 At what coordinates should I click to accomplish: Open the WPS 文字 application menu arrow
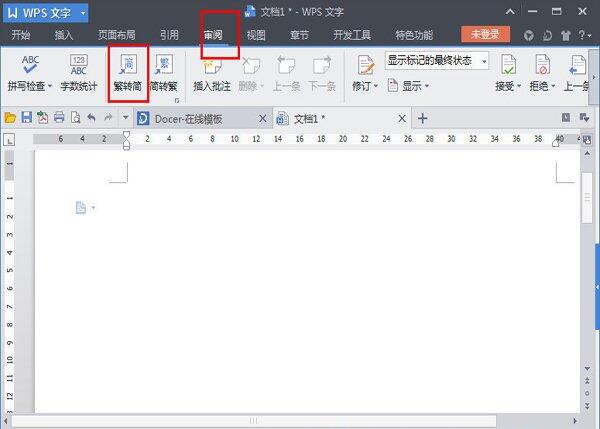click(x=83, y=13)
